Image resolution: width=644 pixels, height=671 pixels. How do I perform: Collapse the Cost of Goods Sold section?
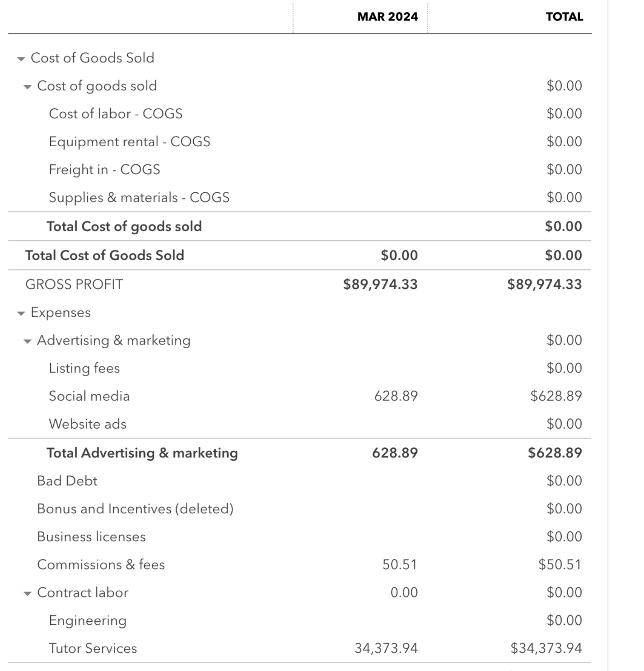[21, 59]
